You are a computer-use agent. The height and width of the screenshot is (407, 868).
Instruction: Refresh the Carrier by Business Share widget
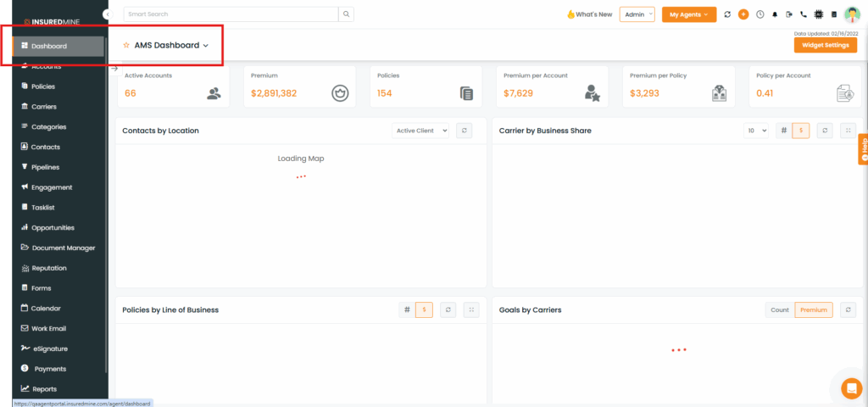pyautogui.click(x=825, y=131)
